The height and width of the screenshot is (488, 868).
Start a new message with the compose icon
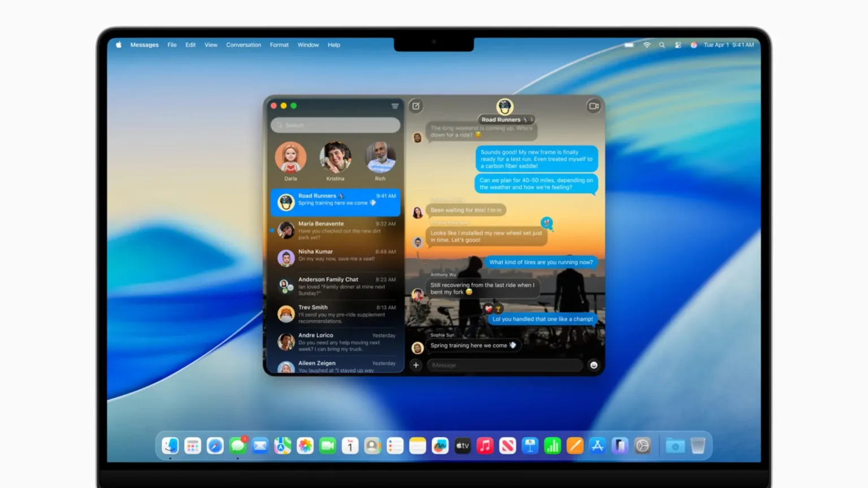(416, 106)
